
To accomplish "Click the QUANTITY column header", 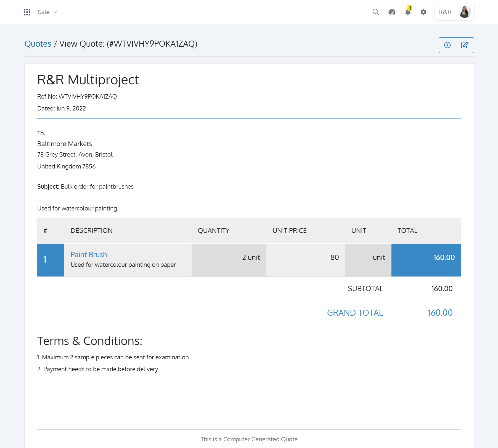I will pyautogui.click(x=213, y=231).
